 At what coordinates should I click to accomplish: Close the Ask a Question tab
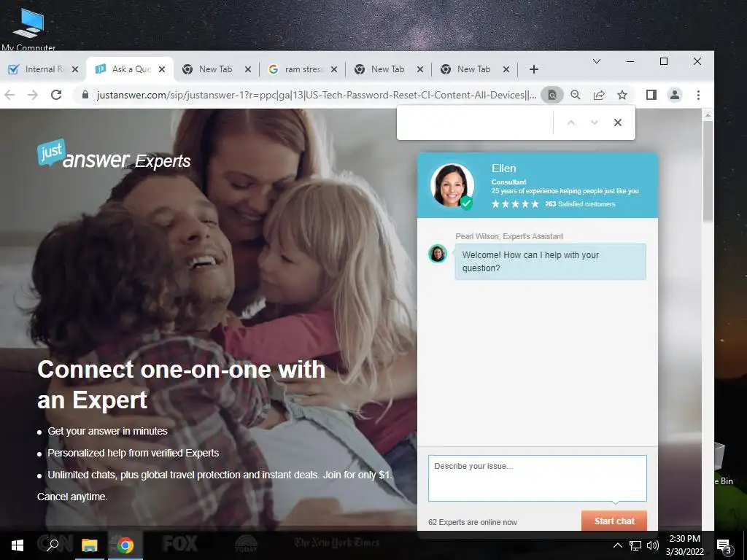162,69
